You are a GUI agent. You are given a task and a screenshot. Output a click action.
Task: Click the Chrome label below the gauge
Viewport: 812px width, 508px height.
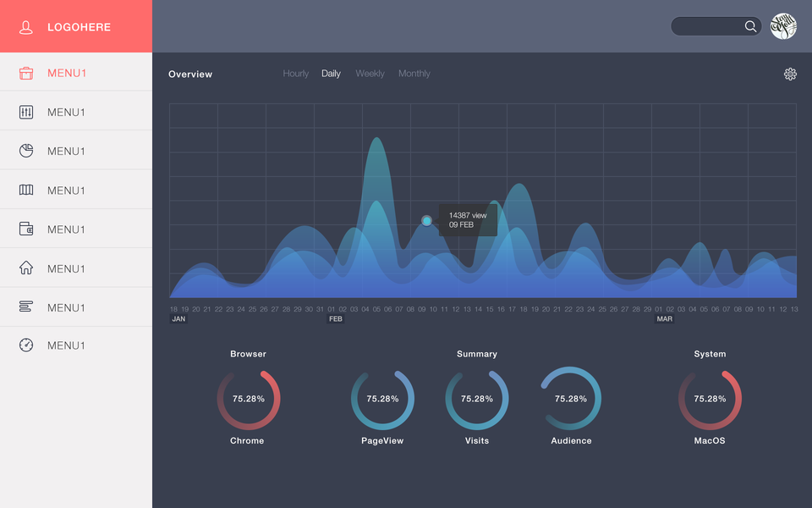pos(247,440)
